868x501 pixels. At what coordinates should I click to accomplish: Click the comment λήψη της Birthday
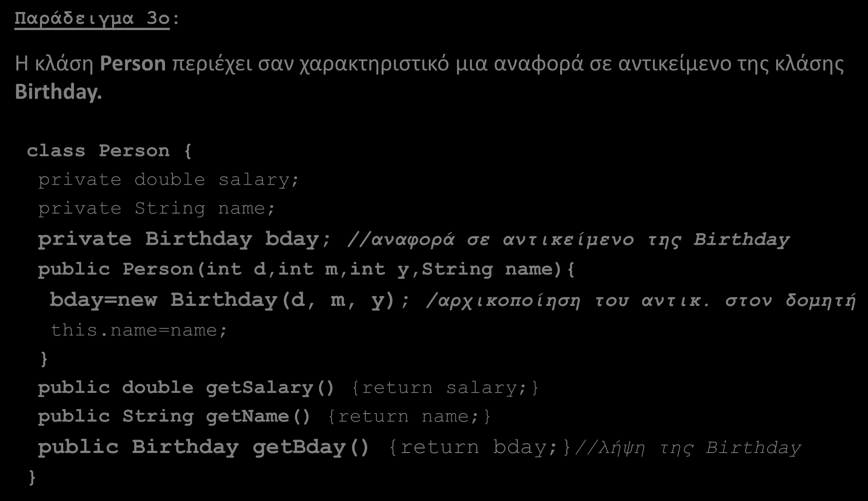[x=687, y=448]
